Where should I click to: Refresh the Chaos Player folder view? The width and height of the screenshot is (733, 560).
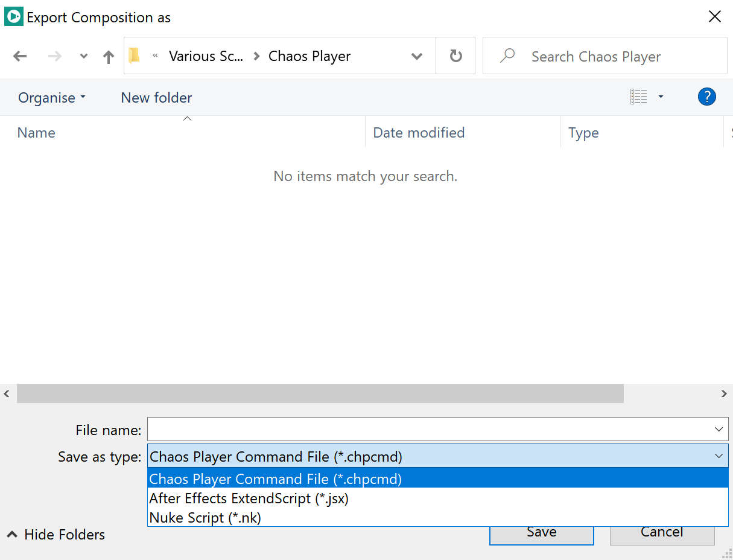coord(456,56)
